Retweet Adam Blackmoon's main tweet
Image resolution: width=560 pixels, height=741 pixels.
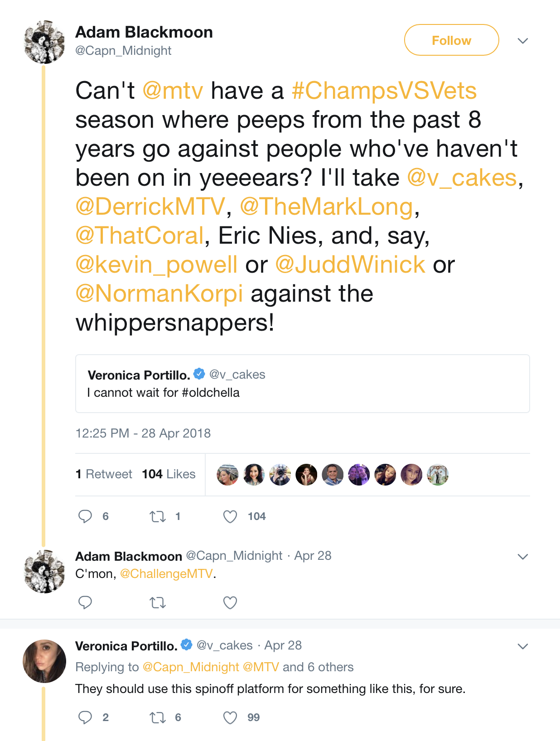click(158, 516)
